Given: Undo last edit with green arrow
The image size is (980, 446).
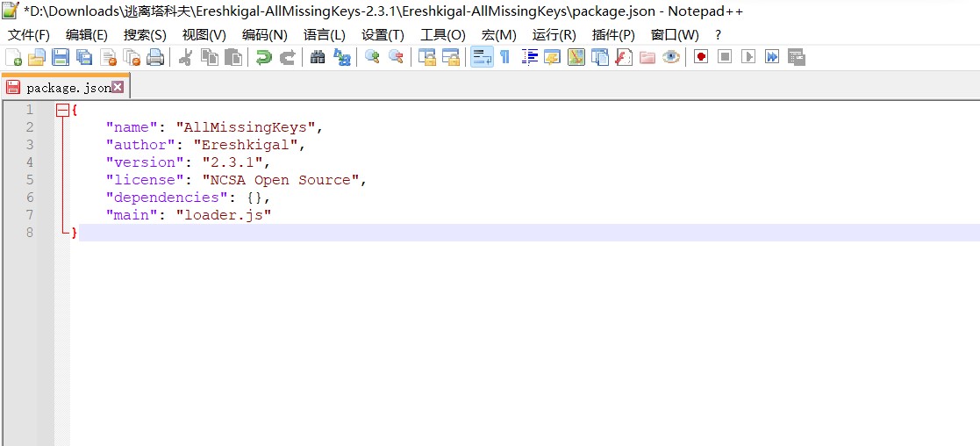Looking at the screenshot, I should 264,58.
